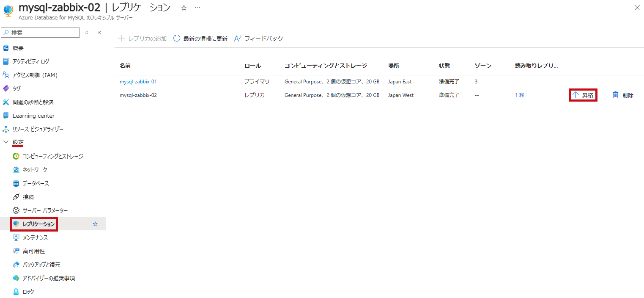Click the purple タグ icon

(x=6, y=88)
